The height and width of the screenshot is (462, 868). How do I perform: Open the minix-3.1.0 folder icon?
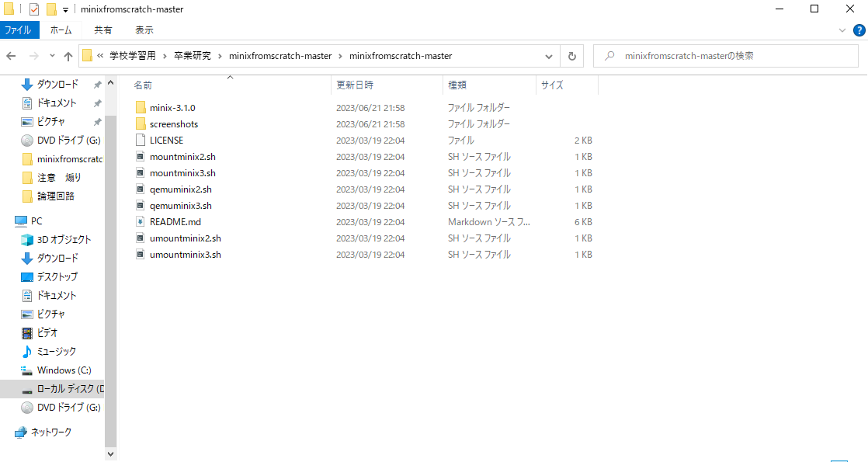[x=141, y=107]
